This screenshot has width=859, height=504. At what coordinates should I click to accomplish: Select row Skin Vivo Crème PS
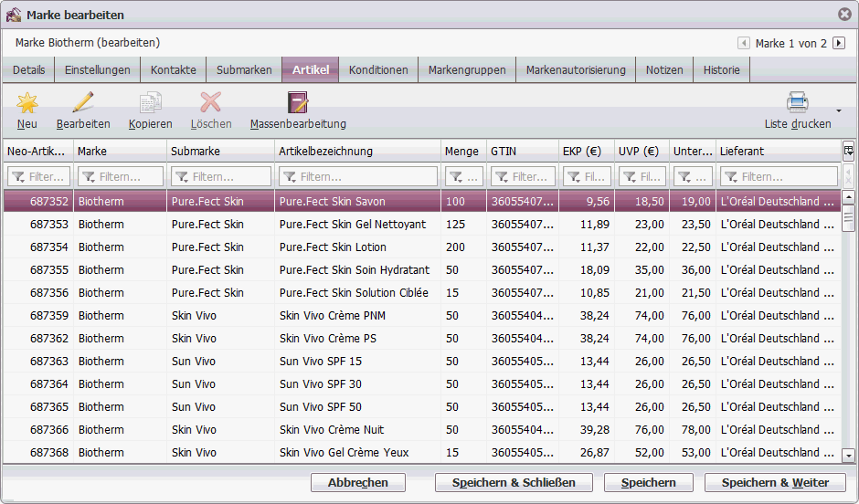(422, 338)
